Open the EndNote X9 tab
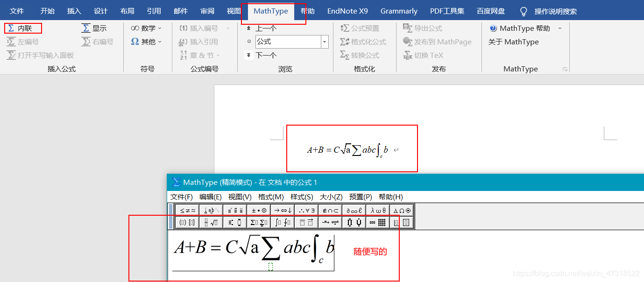Viewport: 644px width, 282px height. [x=347, y=11]
